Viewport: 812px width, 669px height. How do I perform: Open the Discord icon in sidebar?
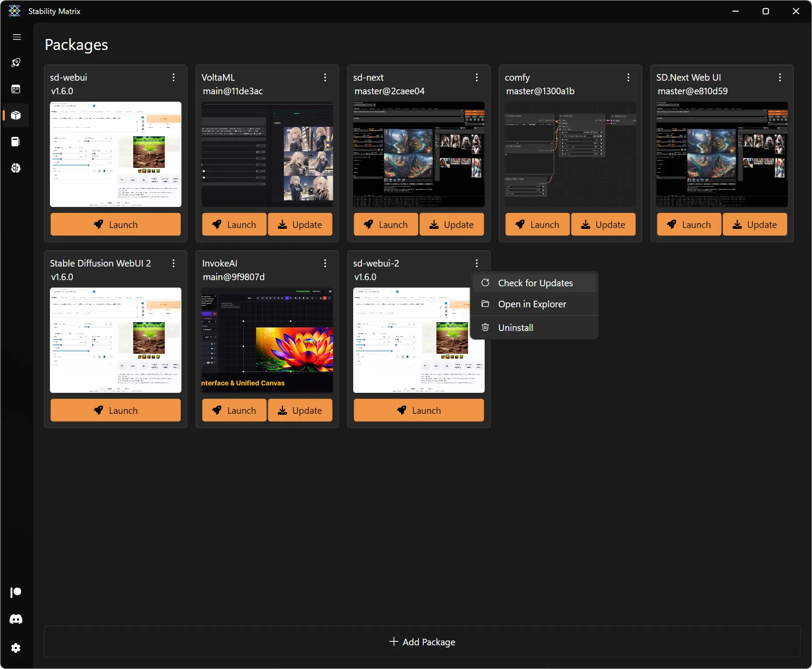[x=16, y=619]
